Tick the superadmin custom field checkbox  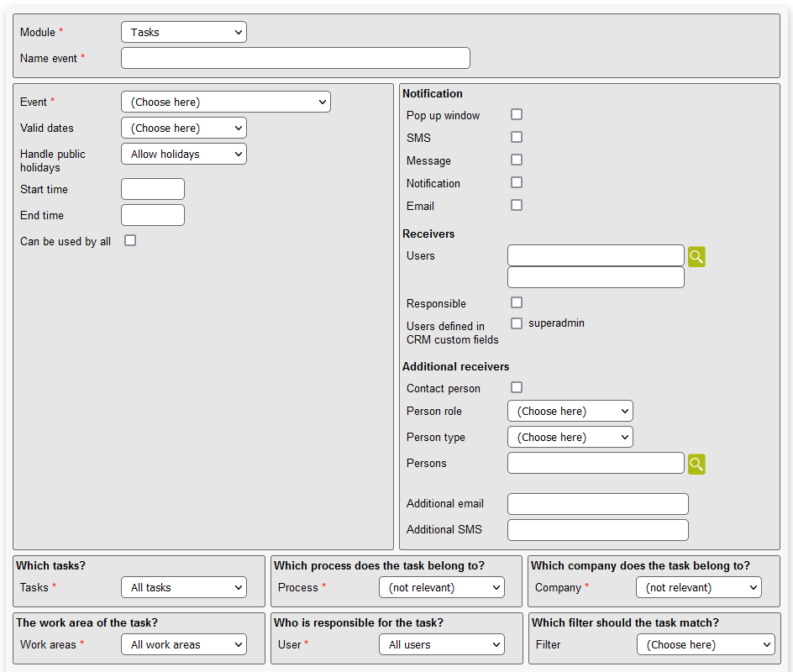pyautogui.click(x=517, y=323)
